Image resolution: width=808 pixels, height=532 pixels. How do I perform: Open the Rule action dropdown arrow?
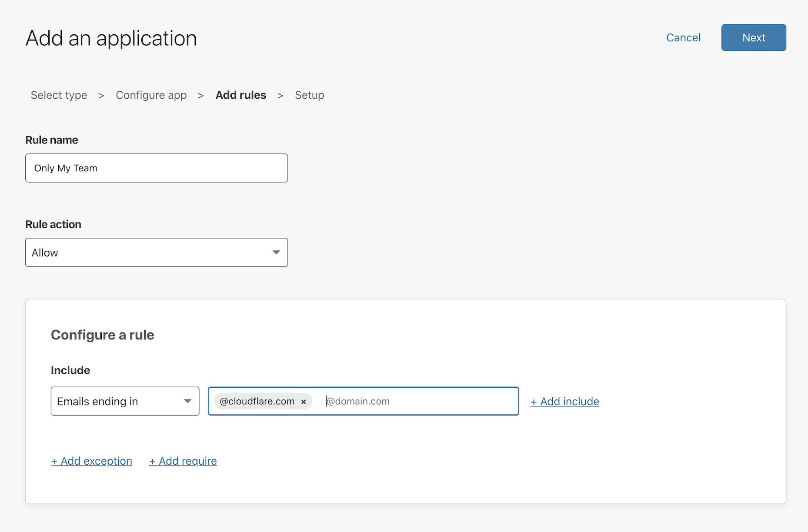click(x=277, y=252)
